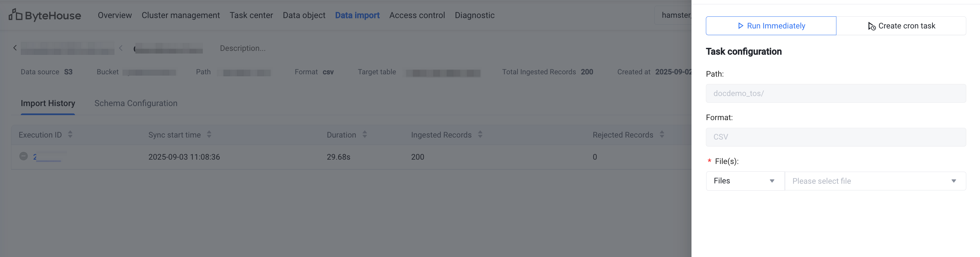This screenshot has height=257, width=980.
Task: Switch to Schema Configuration tab
Action: (x=136, y=103)
